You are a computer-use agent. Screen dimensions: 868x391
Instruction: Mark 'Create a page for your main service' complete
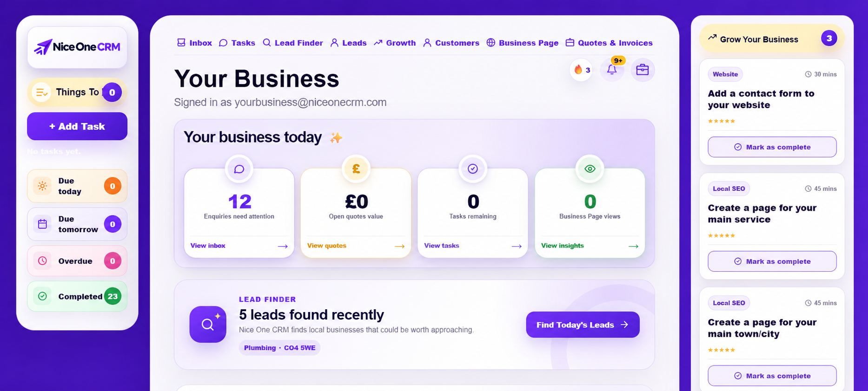[772, 261]
